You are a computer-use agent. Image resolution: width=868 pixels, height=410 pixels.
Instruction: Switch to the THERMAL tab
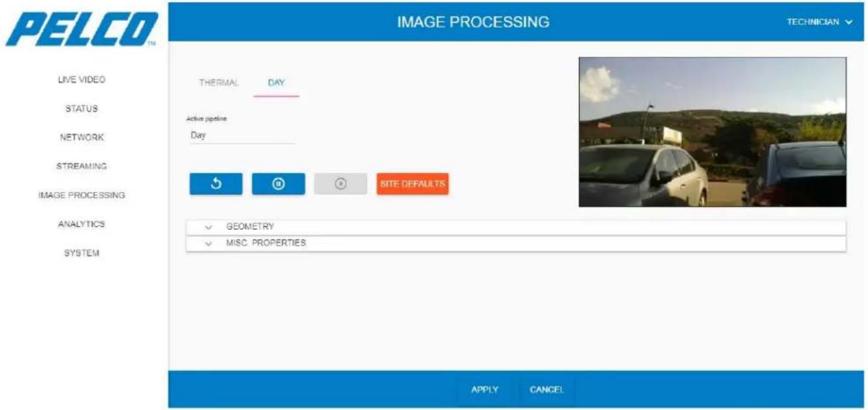218,83
